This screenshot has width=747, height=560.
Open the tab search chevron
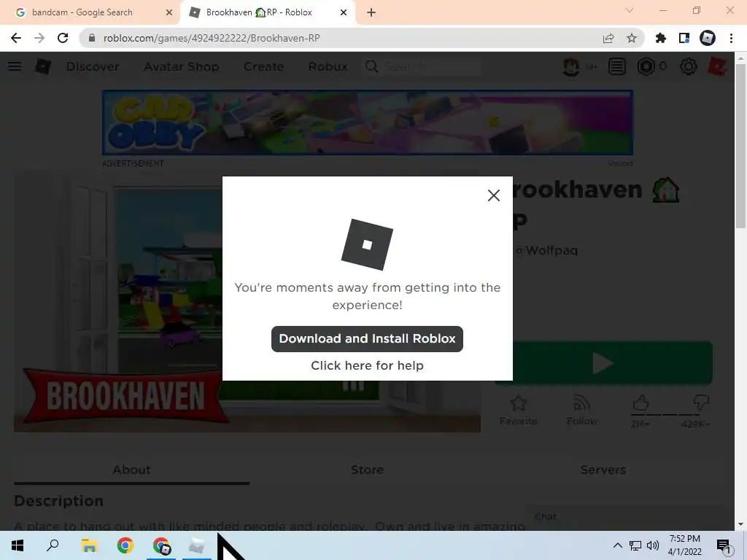[630, 10]
